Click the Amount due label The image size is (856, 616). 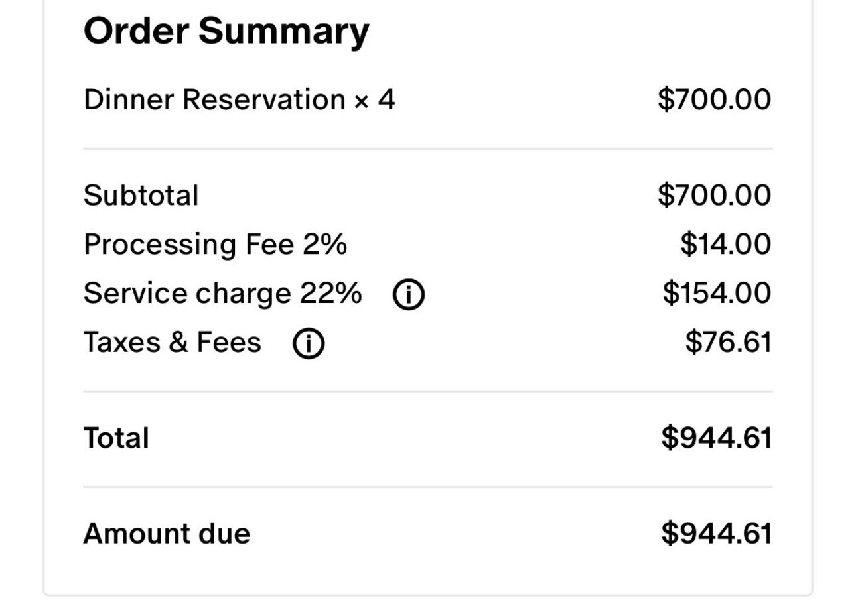click(167, 532)
